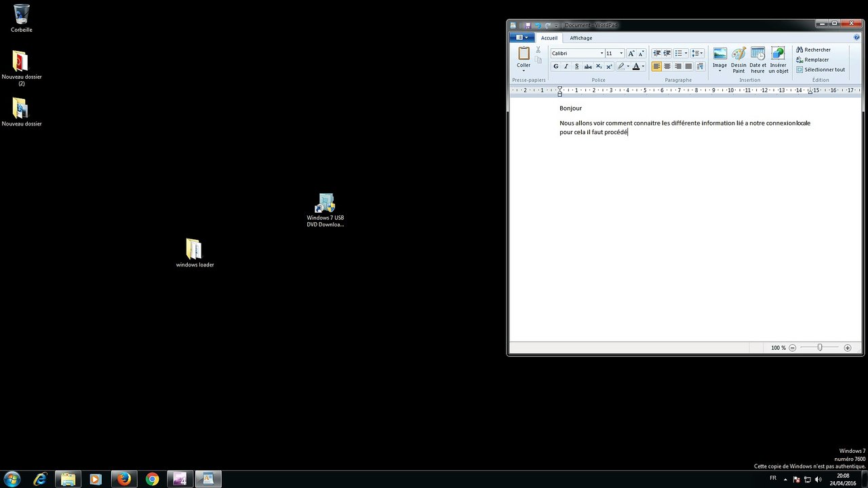This screenshot has width=868, height=488.
Task: Click the zoom slider handle
Action: [x=820, y=348]
